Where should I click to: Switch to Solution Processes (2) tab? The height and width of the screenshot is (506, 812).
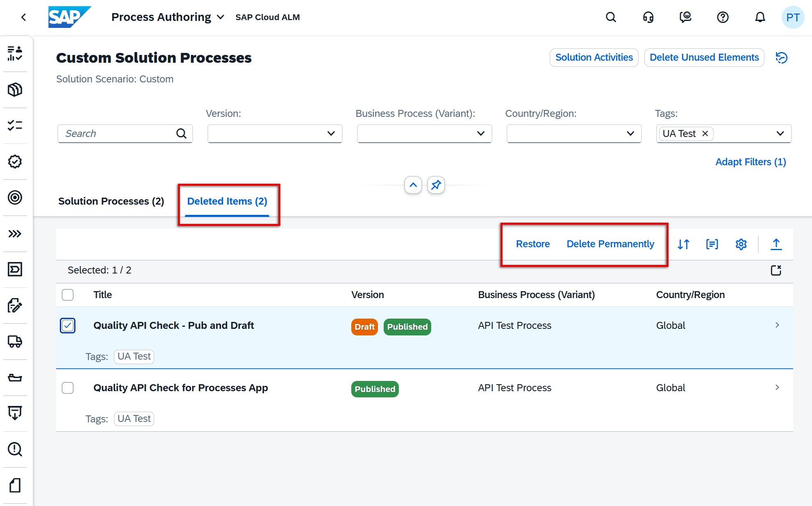(111, 201)
